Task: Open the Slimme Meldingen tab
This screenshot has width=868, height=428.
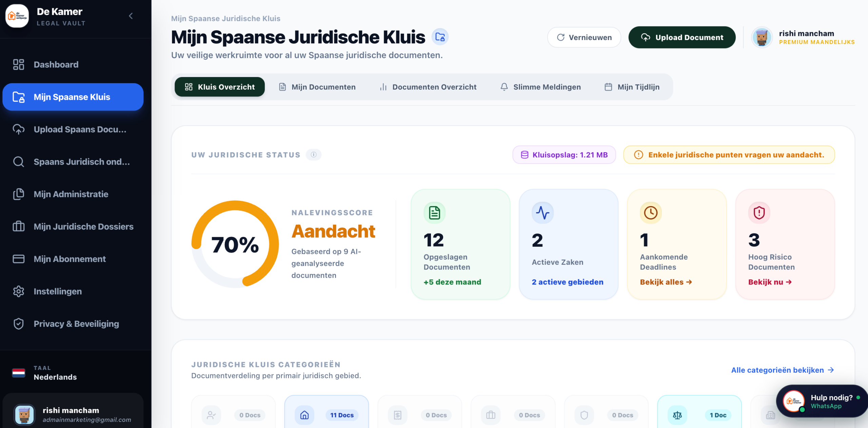Action: [x=540, y=87]
